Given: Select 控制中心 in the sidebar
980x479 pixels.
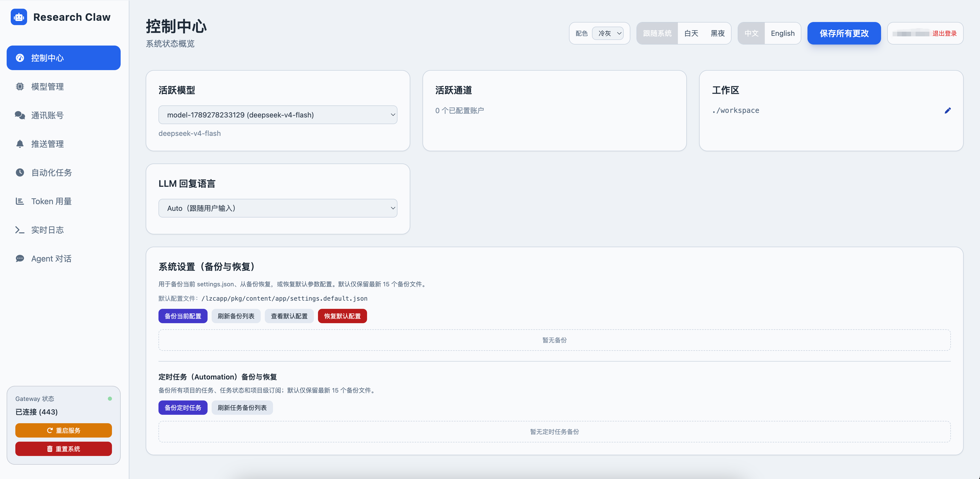Looking at the screenshot, I should (x=64, y=58).
